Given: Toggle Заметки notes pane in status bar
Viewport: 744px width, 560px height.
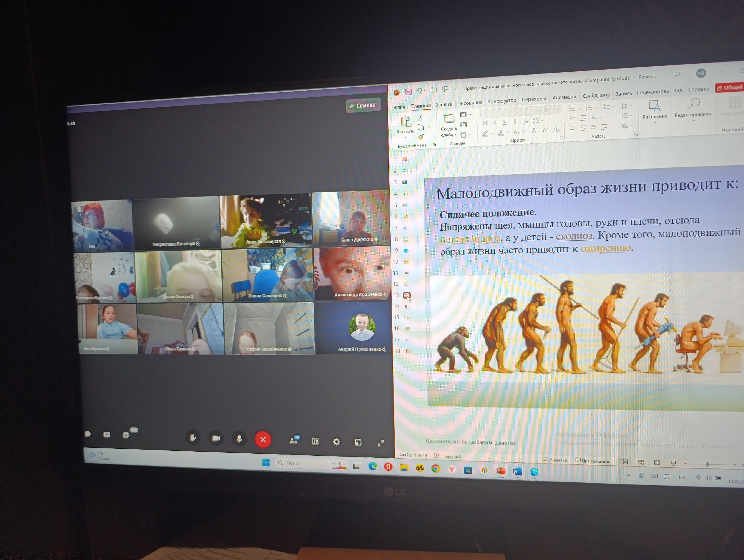Looking at the screenshot, I should pos(556,459).
